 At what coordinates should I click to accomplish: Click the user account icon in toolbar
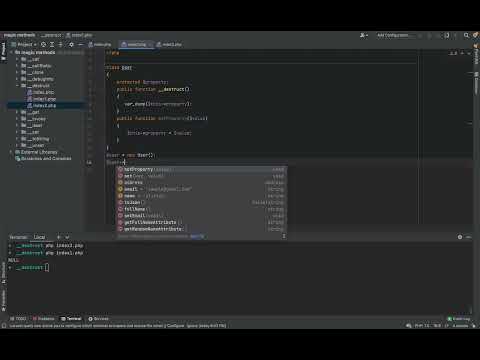pyautogui.click(x=363, y=35)
